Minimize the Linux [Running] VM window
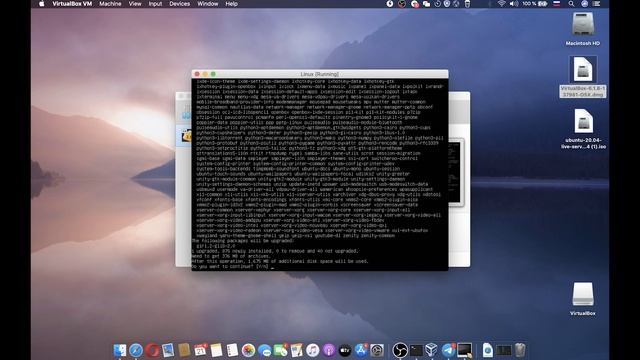 [205, 74]
